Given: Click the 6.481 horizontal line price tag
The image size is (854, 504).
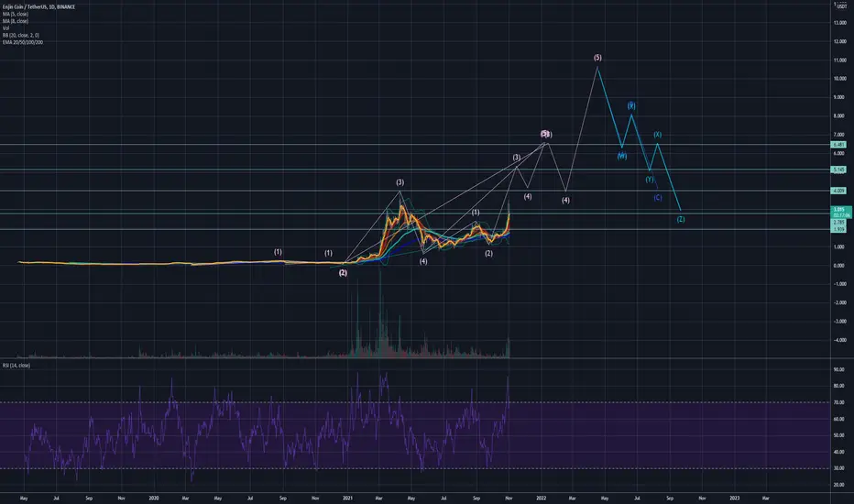Looking at the screenshot, I should [x=838, y=145].
